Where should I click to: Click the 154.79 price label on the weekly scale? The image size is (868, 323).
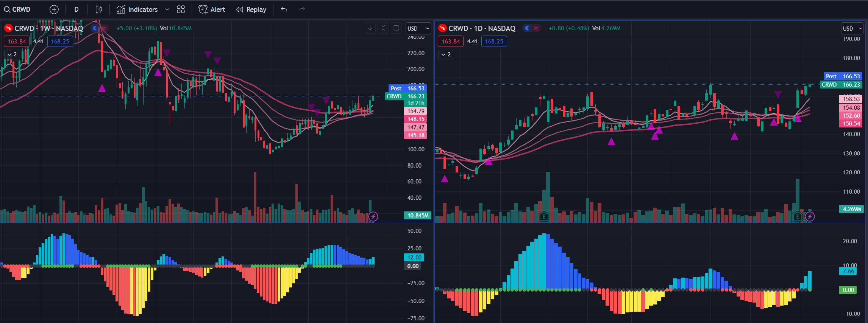pyautogui.click(x=416, y=111)
